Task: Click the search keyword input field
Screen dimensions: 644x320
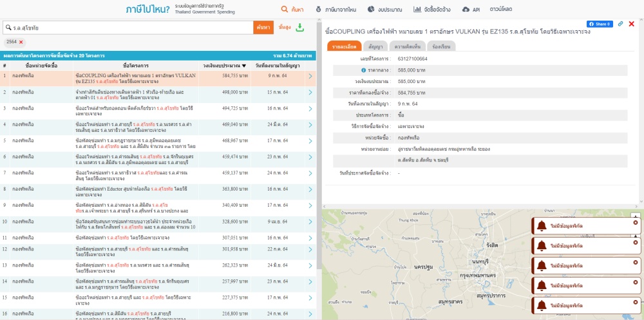Action: (129, 28)
